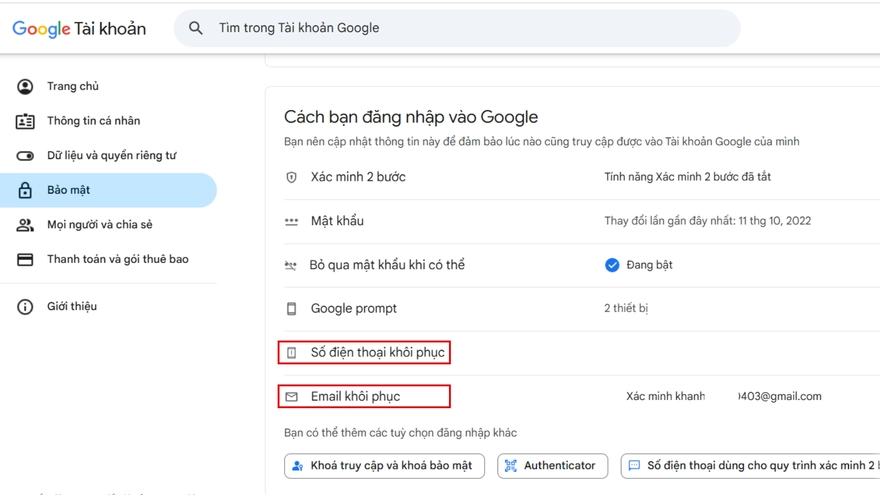Click the Xác minh 2 bước shield icon

pos(291,177)
